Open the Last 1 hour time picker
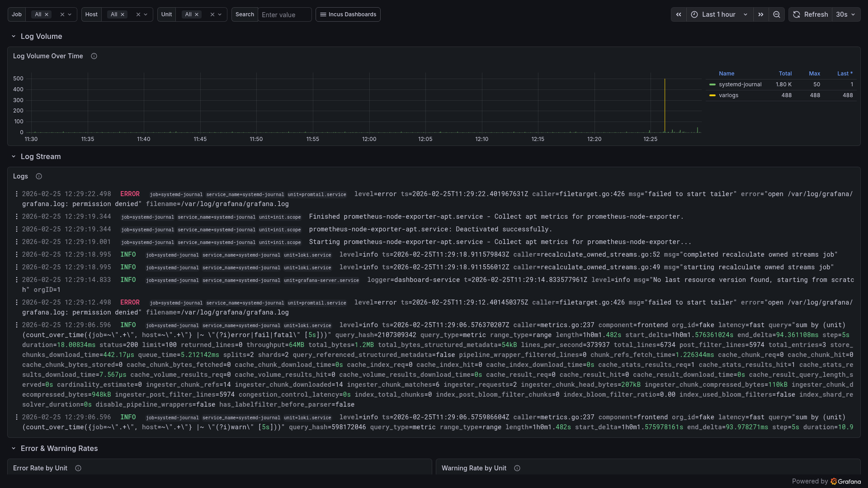This screenshot has width=868, height=488. 720,14
